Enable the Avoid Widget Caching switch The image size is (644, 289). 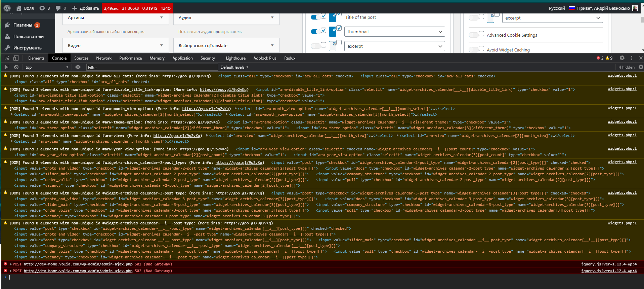[473, 50]
